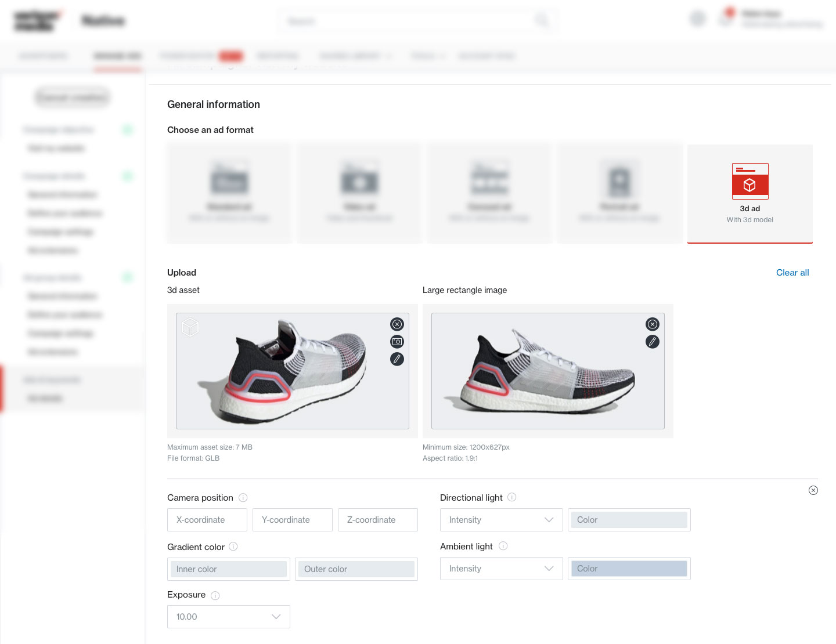
Task: Open the Exposure dropdown showing 10.00
Action: tap(229, 617)
